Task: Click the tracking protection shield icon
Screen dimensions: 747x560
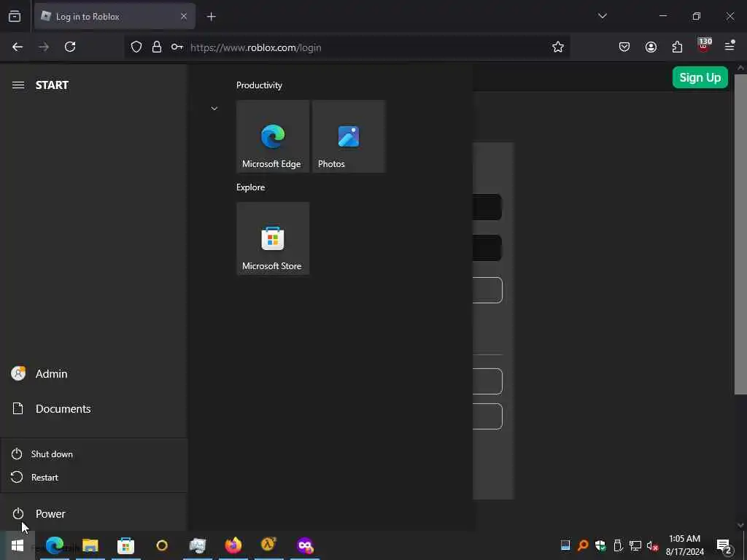Action: [x=136, y=47]
